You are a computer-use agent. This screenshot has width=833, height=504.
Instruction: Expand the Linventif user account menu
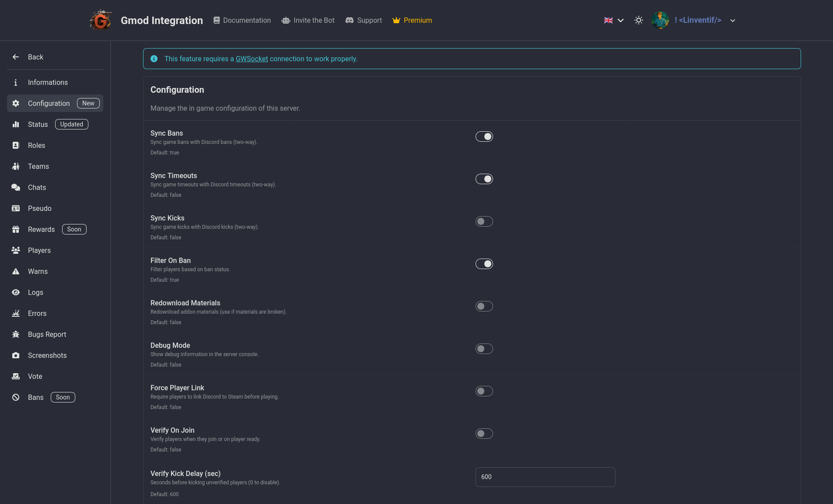click(732, 21)
